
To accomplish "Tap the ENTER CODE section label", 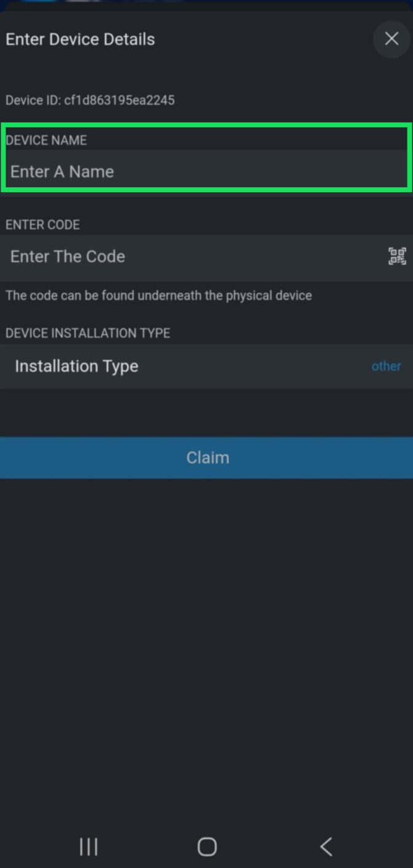I will (43, 225).
